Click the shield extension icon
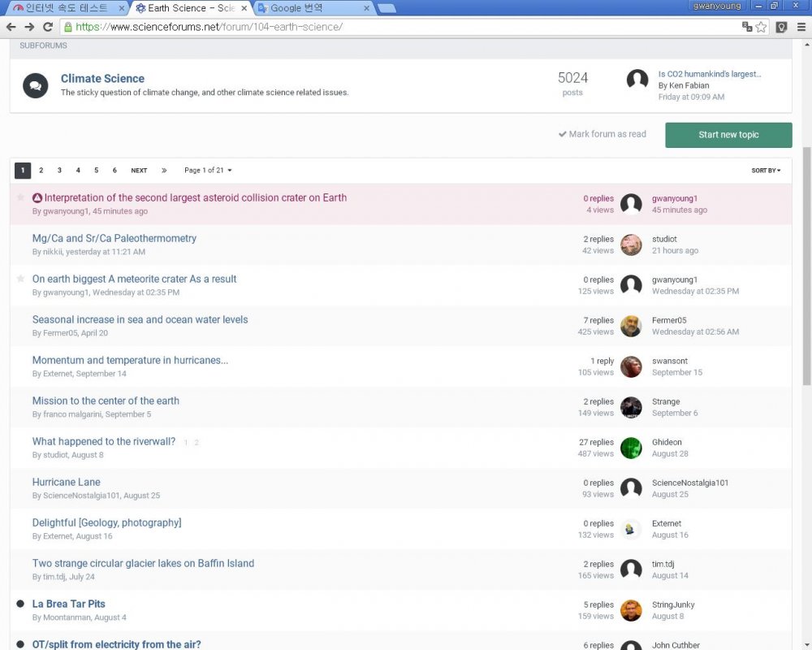 point(781,27)
